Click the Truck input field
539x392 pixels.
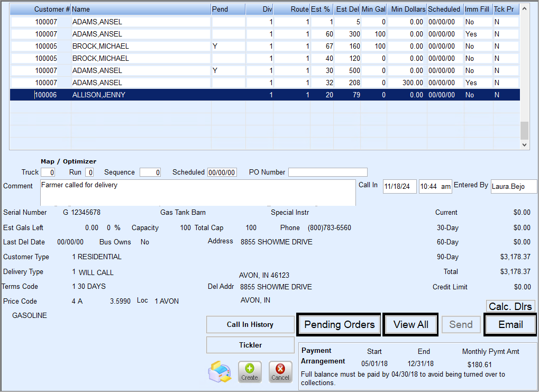(48, 172)
